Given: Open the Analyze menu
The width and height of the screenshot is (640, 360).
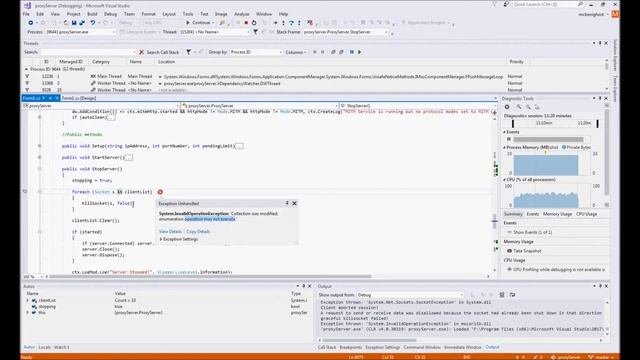Looking at the screenshot, I should click(x=241, y=14).
